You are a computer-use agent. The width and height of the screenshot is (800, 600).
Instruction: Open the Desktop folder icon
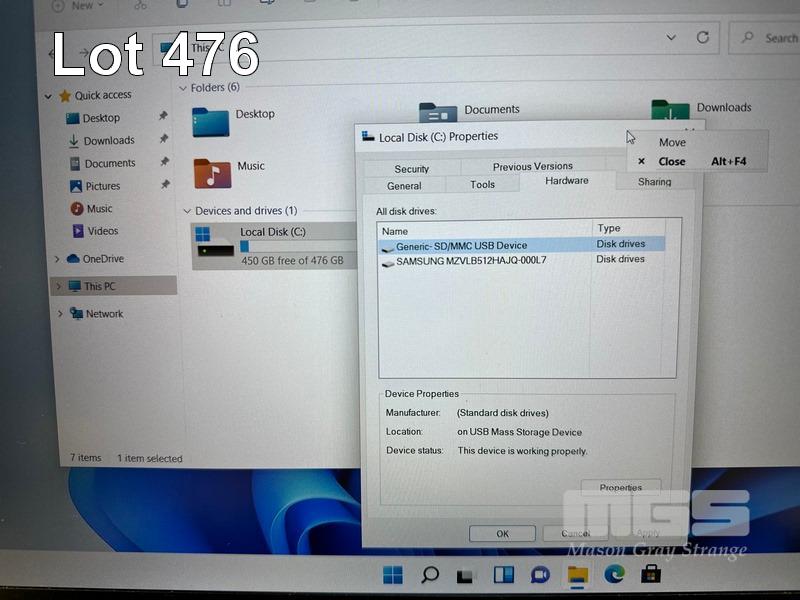click(210, 122)
